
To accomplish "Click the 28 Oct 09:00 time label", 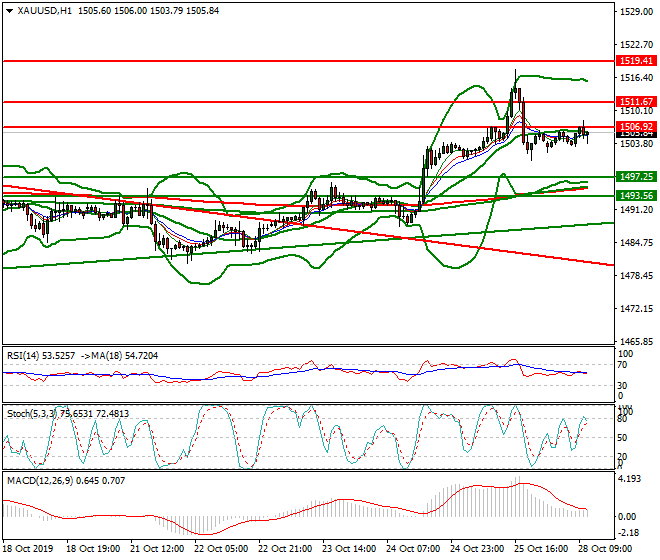I will point(605,549).
